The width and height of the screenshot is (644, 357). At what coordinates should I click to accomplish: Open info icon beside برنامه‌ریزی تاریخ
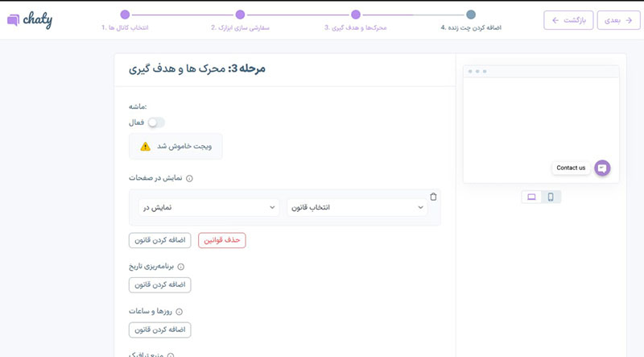click(180, 267)
